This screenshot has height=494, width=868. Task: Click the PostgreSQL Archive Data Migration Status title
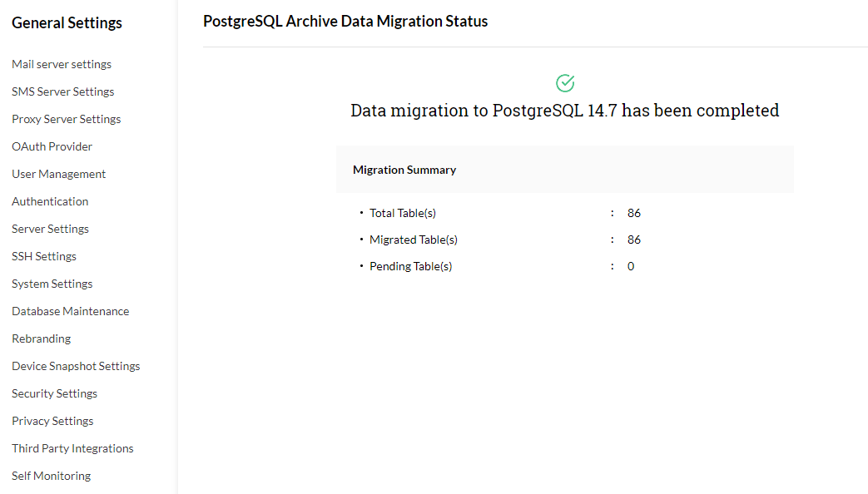(345, 22)
